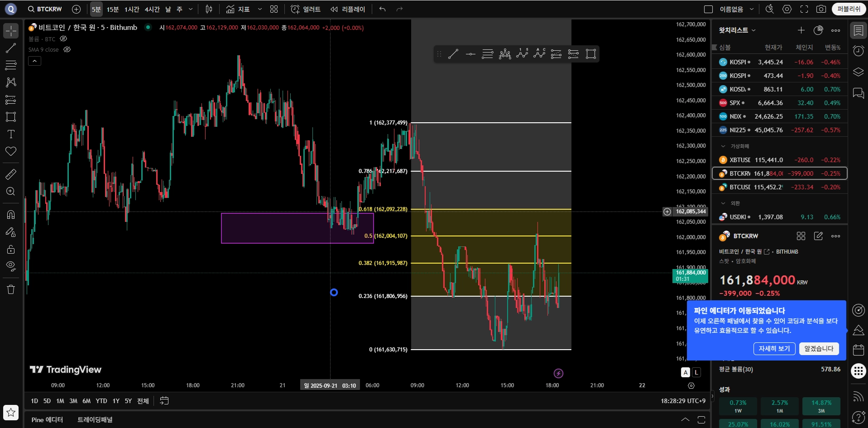Select the Text annotation tool
This screenshot has width=868, height=428.
pyautogui.click(x=11, y=134)
